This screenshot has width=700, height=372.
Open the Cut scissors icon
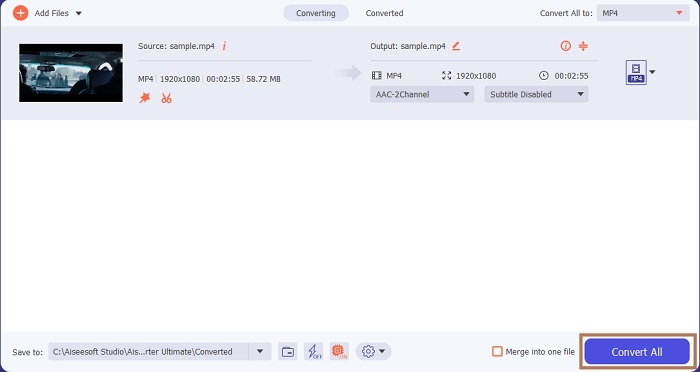(x=167, y=98)
